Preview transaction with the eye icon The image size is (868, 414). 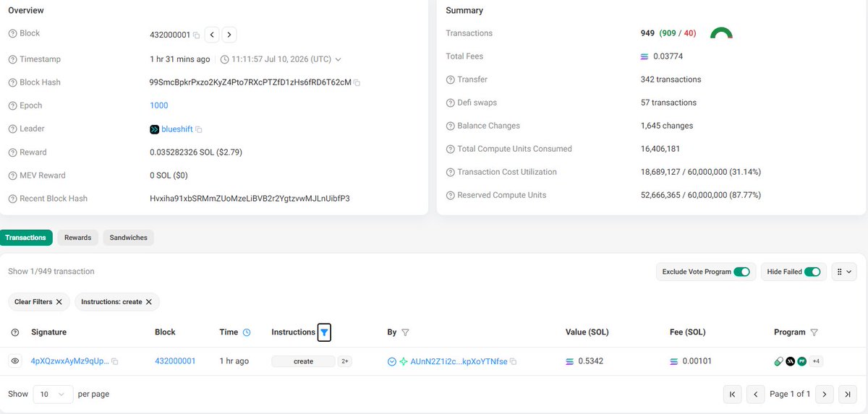coord(15,361)
